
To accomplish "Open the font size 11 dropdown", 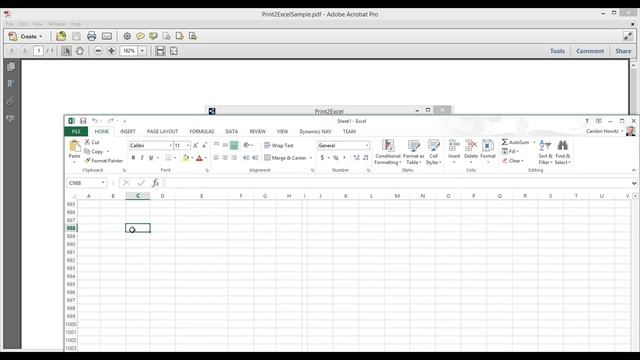I will [x=188, y=145].
